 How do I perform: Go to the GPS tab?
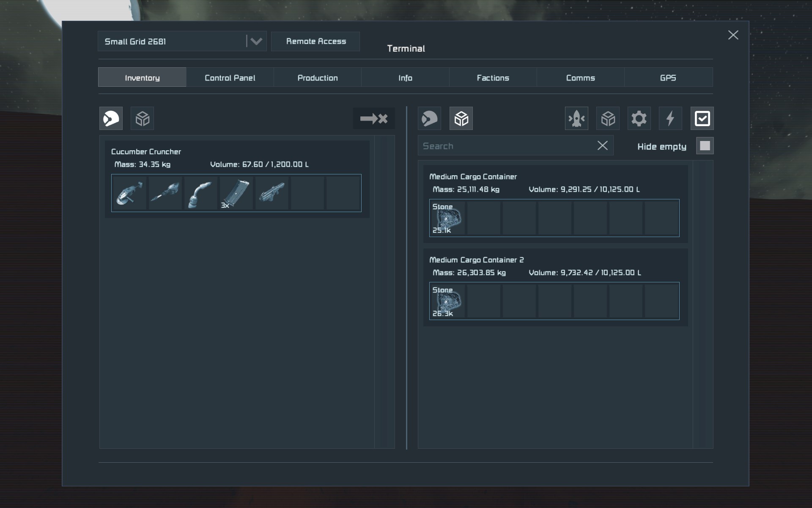pyautogui.click(x=668, y=77)
